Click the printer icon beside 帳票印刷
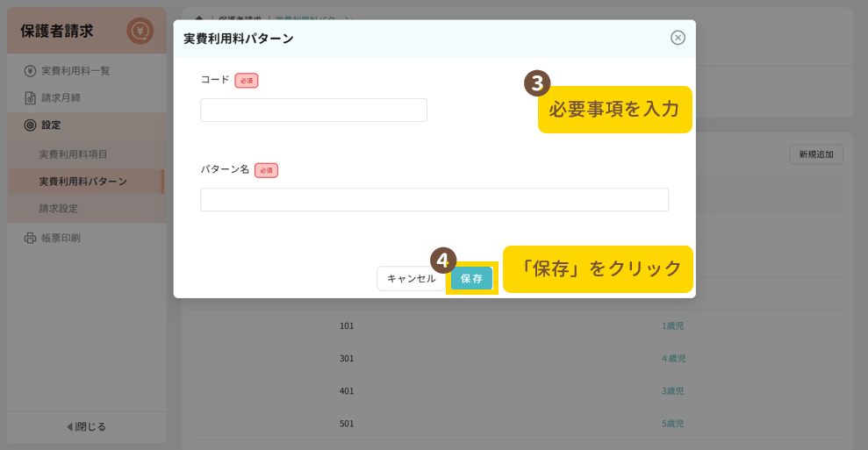 pos(30,238)
